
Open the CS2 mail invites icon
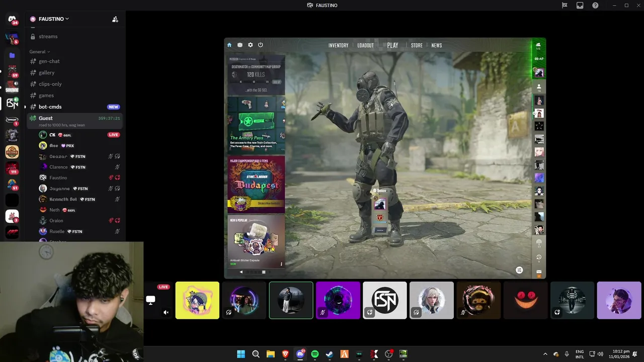pyautogui.click(x=539, y=272)
